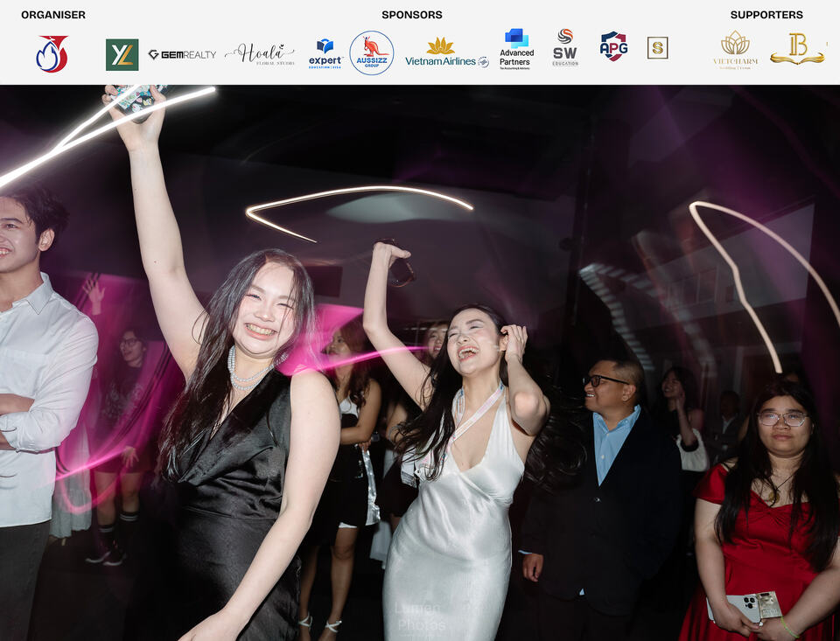The height and width of the screenshot is (641, 840).
Task: Open the VietCharm supporter logo
Action: pyautogui.click(x=735, y=50)
